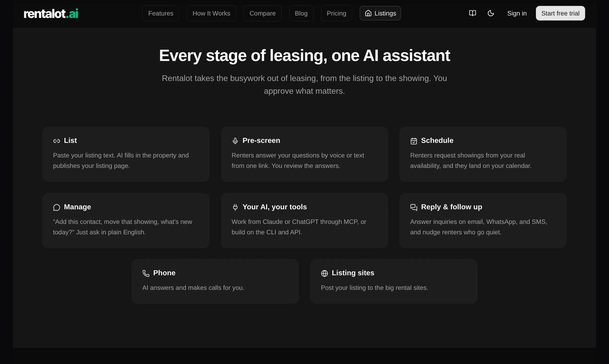The height and width of the screenshot is (364, 609).
Task: Click the subtitle starting 'Rentalot takes the busywork'
Action: pyautogui.click(x=304, y=85)
